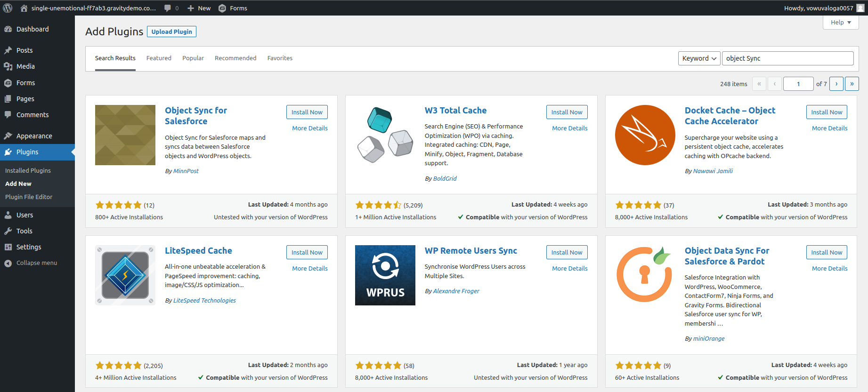Click LiteSpeed Cache plugin icon
Image resolution: width=868 pixels, height=392 pixels.
(125, 275)
